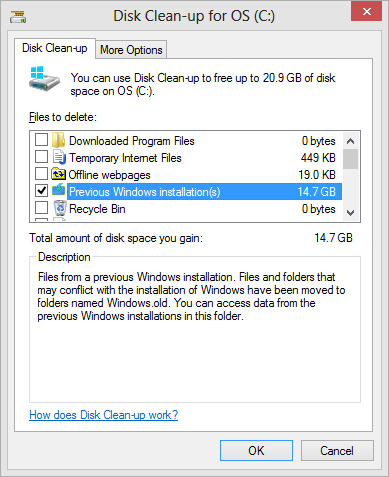Image resolution: width=389 pixels, height=477 pixels.
Task: Enable Downloaded Program Files checkbox
Action: tap(41, 140)
